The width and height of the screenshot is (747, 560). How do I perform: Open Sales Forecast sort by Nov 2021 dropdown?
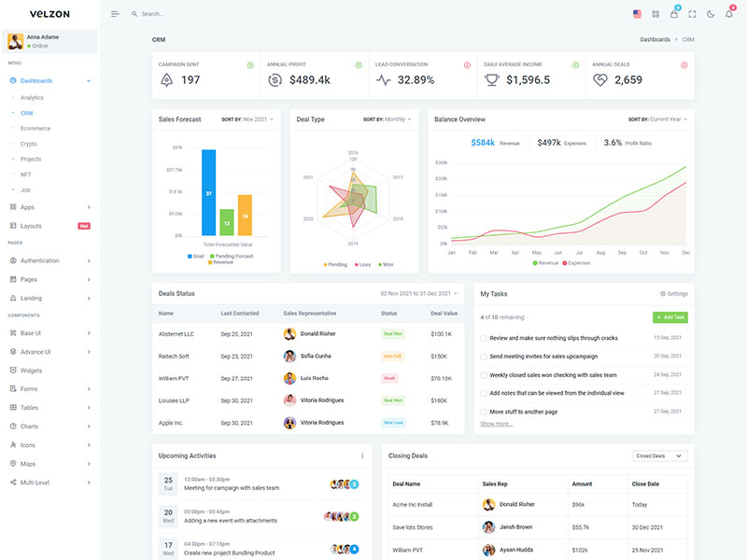247,119
